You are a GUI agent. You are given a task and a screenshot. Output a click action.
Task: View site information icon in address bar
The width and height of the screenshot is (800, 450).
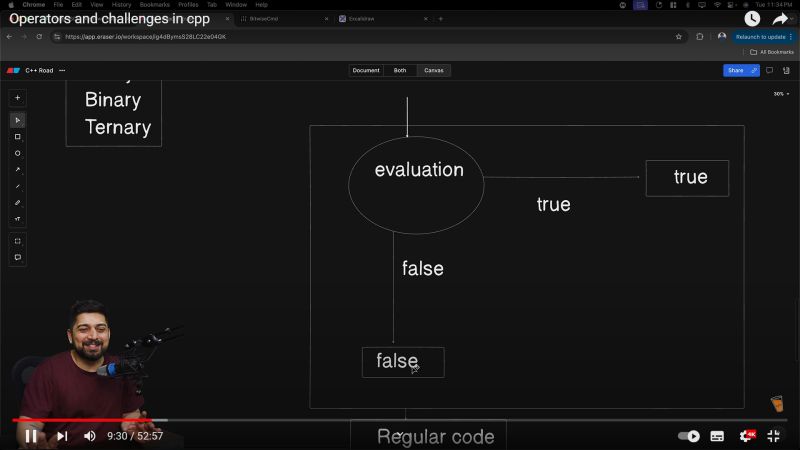coord(57,37)
